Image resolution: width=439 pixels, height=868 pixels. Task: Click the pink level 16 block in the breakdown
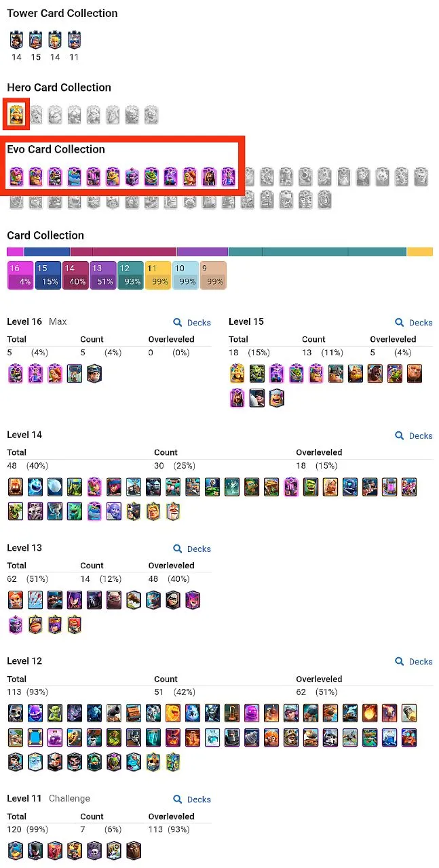coord(20,275)
